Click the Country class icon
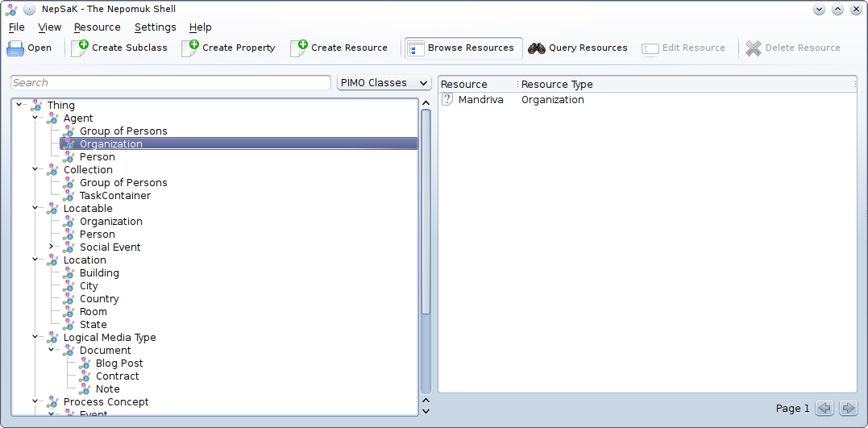This screenshot has width=868, height=428. 69,298
